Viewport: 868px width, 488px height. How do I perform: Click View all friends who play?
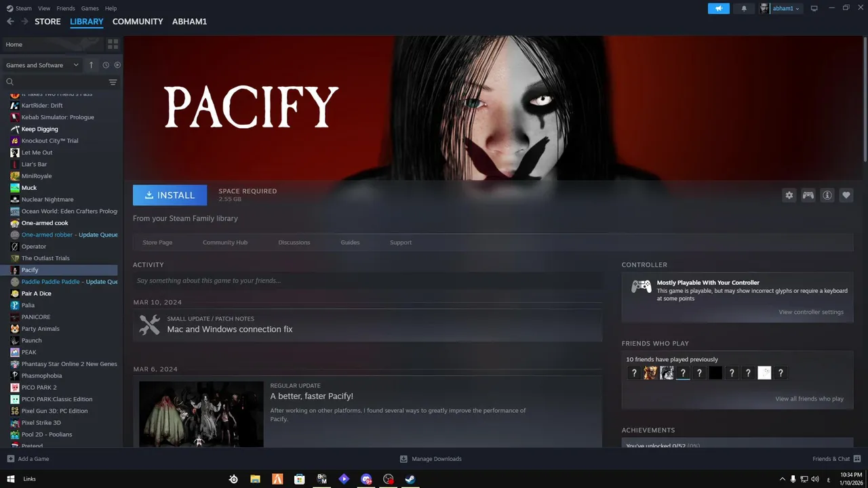coord(809,399)
